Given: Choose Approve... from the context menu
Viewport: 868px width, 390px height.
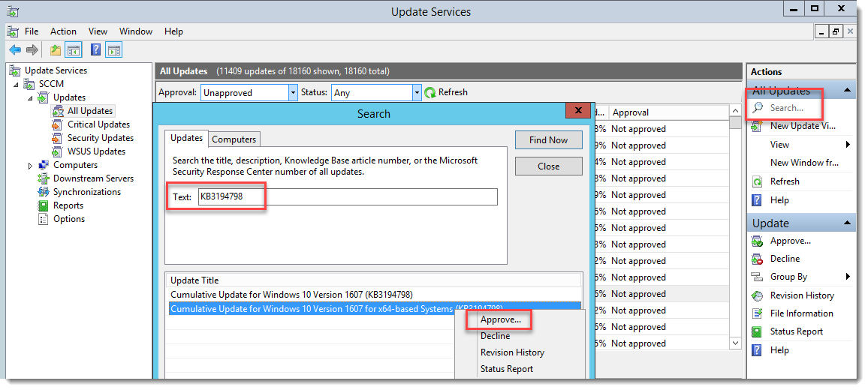Looking at the screenshot, I should click(x=500, y=319).
